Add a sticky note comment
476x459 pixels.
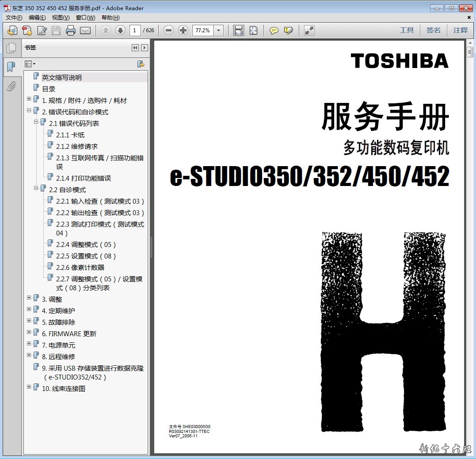pos(274,30)
